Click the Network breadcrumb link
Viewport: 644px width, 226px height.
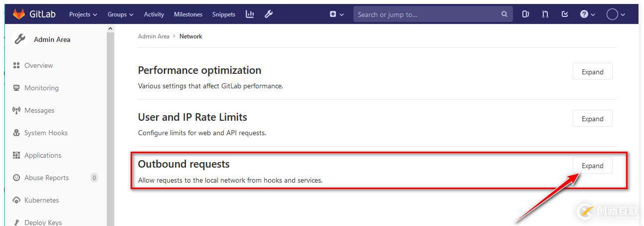coord(191,36)
